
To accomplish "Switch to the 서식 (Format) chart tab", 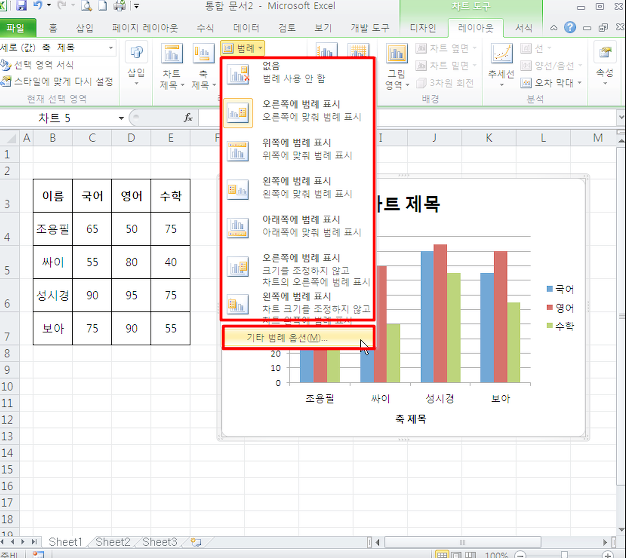I will click(x=523, y=28).
